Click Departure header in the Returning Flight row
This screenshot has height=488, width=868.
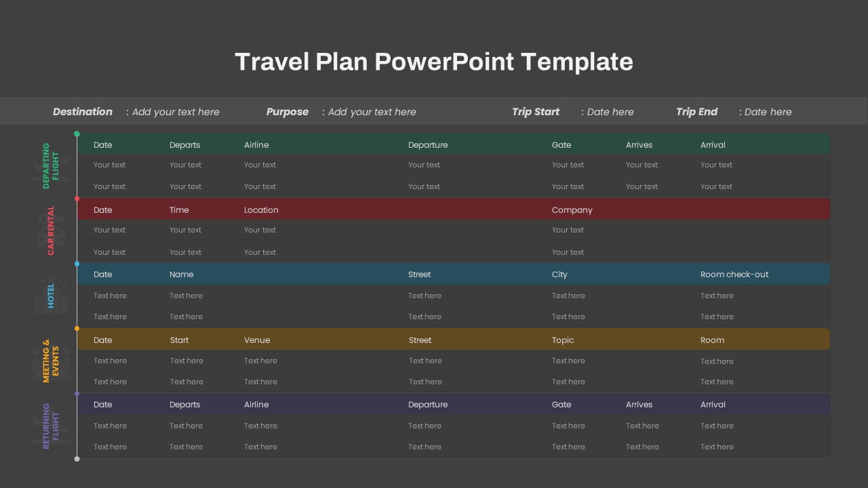pyautogui.click(x=428, y=405)
